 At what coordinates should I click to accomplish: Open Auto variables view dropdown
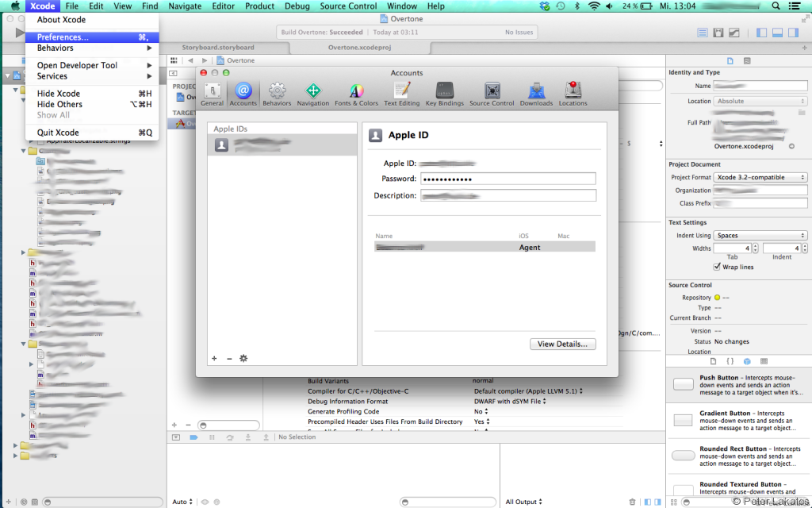[182, 502]
